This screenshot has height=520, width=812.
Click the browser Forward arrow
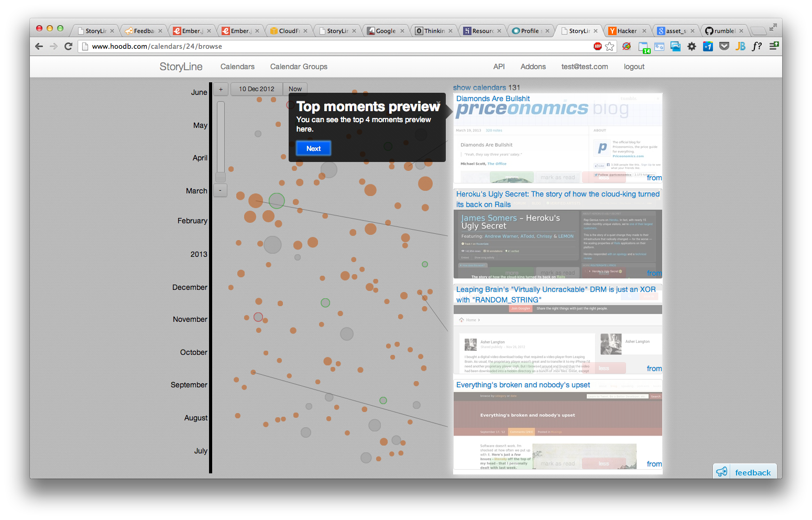tap(53, 46)
